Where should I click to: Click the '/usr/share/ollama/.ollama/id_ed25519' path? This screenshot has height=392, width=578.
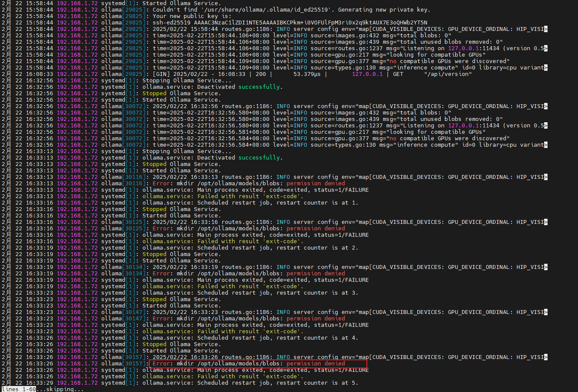(x=266, y=9)
